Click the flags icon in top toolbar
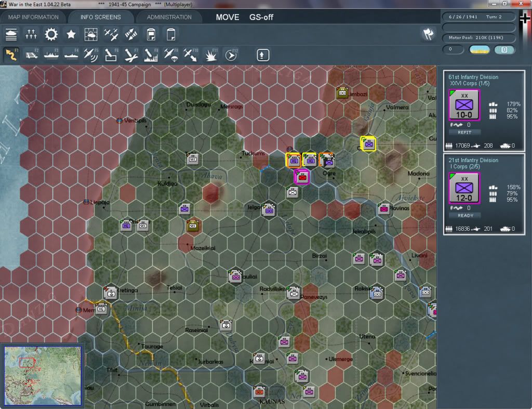Screen dimensions: 532x409 point(428,34)
